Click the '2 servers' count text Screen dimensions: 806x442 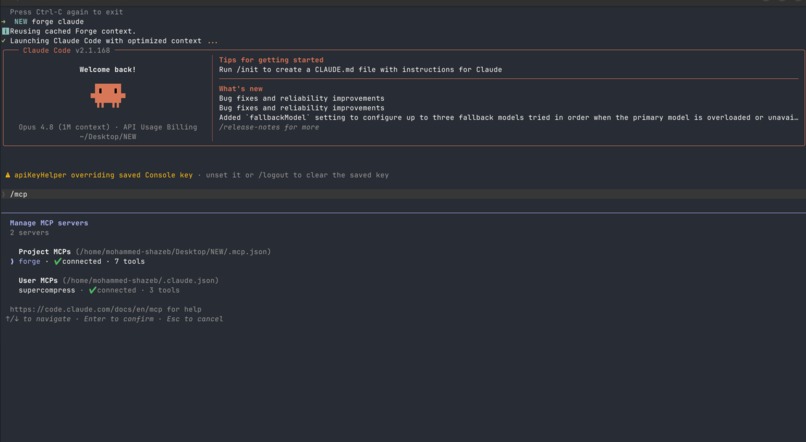pos(29,233)
